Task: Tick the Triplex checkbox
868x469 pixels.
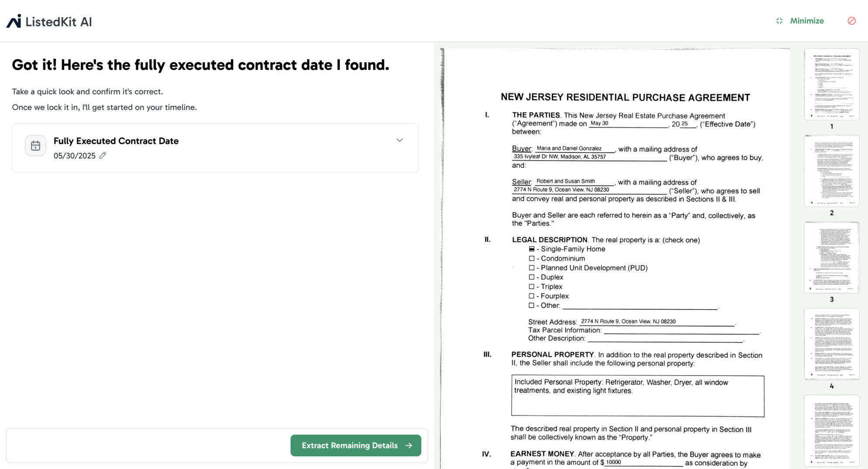Action: [x=532, y=287]
